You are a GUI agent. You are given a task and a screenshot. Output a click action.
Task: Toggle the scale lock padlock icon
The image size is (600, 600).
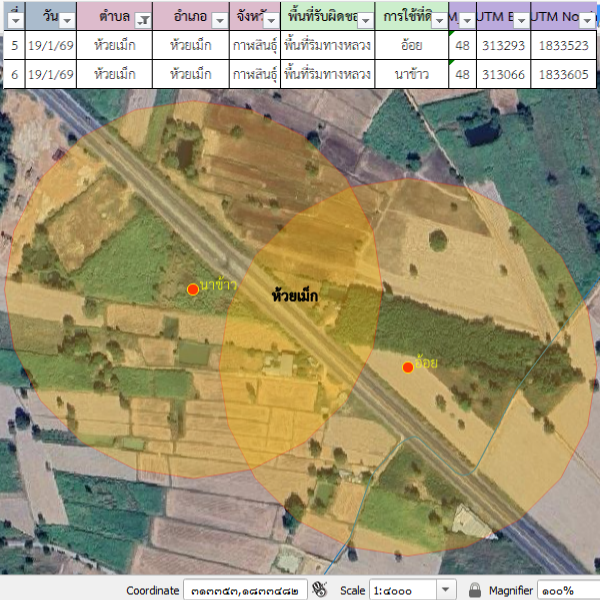pyautogui.click(x=475, y=590)
